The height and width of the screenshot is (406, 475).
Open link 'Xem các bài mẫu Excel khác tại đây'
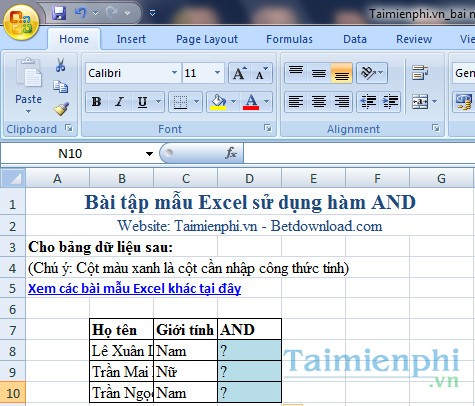tap(135, 288)
